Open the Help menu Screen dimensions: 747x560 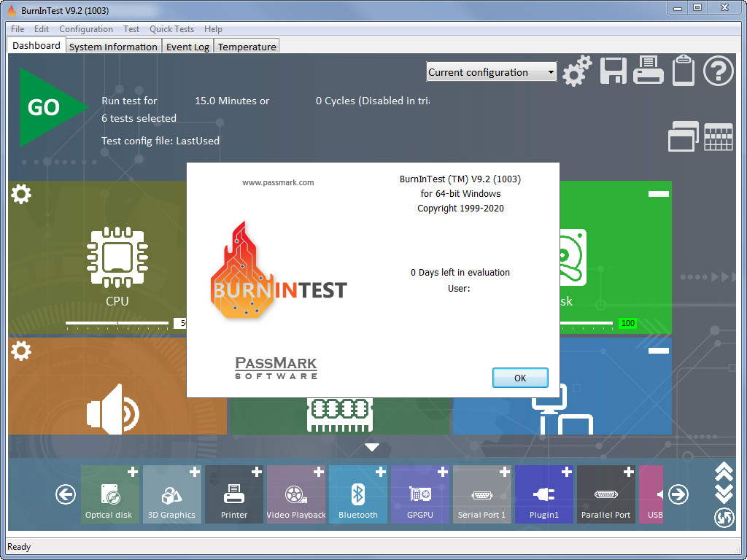tap(213, 29)
